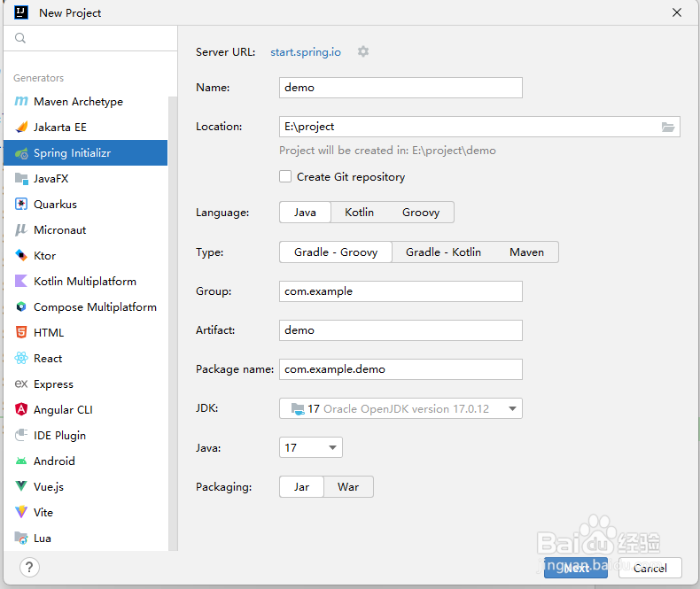
Task: Click the Group input field
Action: (x=401, y=291)
